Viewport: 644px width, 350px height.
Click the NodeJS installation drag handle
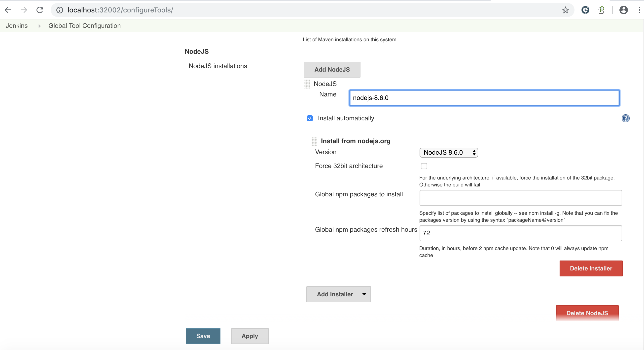pos(307,84)
